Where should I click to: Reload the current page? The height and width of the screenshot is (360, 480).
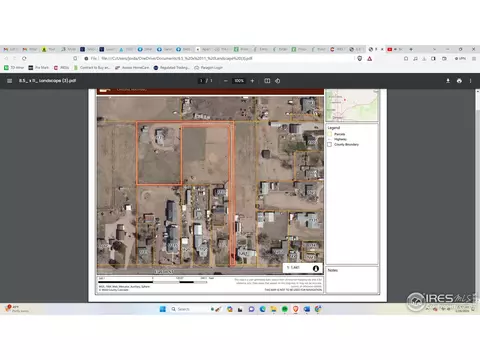point(24,58)
